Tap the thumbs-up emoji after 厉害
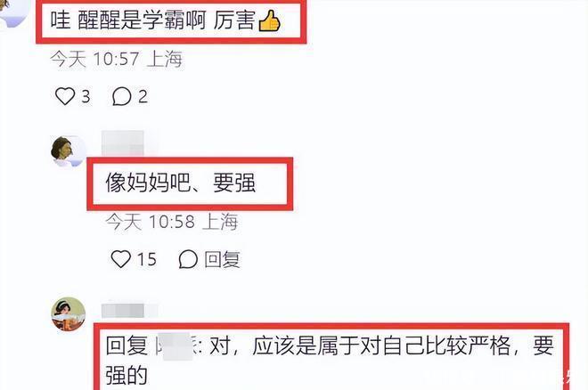This screenshot has height=390, width=588. [269, 20]
